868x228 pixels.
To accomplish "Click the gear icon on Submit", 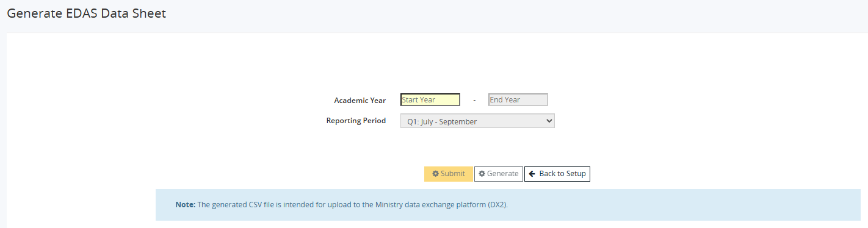I will [x=435, y=174].
